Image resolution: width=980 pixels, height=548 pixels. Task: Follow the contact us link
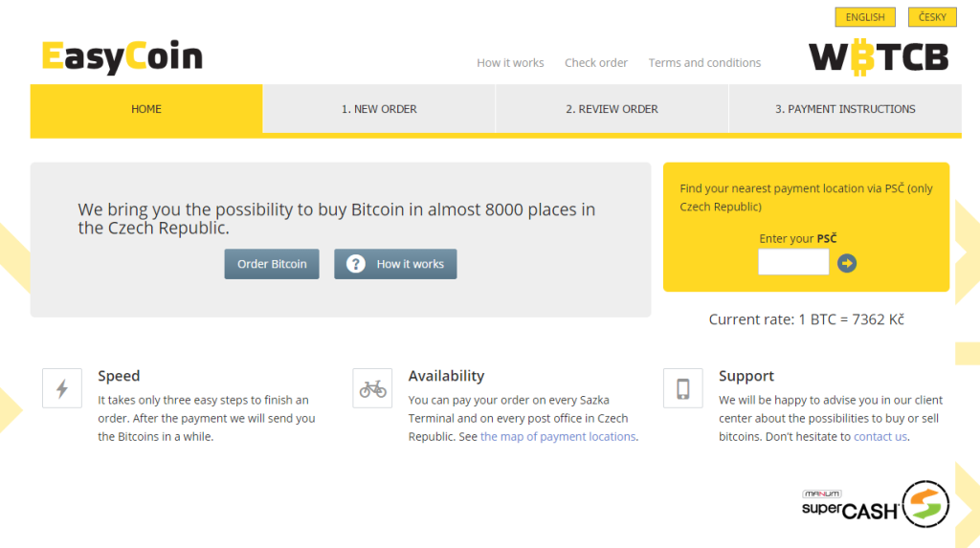tap(880, 436)
